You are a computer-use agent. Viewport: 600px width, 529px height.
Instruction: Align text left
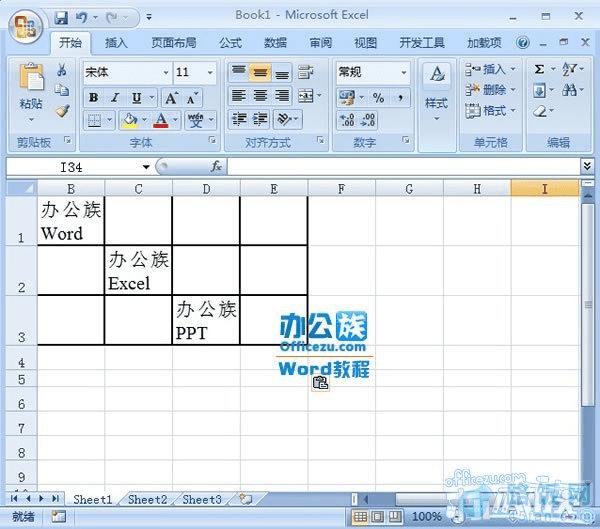pyautogui.click(x=239, y=96)
